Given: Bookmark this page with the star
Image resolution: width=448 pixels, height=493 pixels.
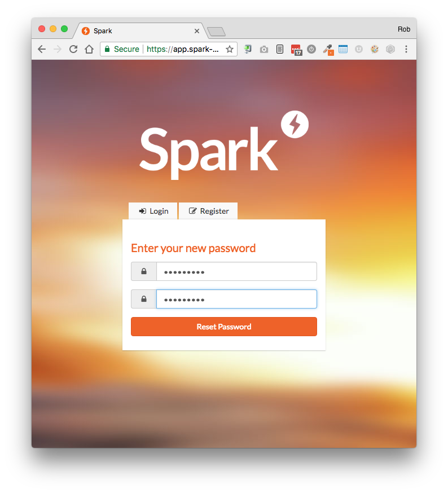Looking at the screenshot, I should (230, 49).
